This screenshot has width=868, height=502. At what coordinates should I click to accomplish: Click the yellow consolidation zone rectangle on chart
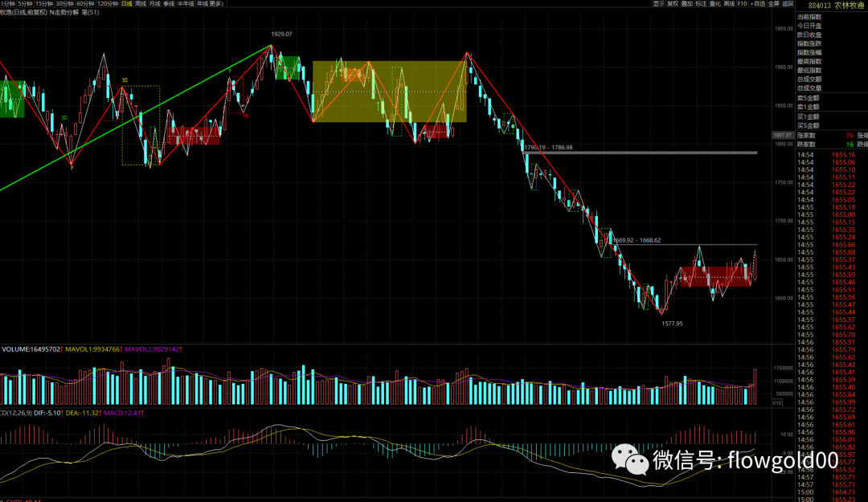tap(390, 92)
